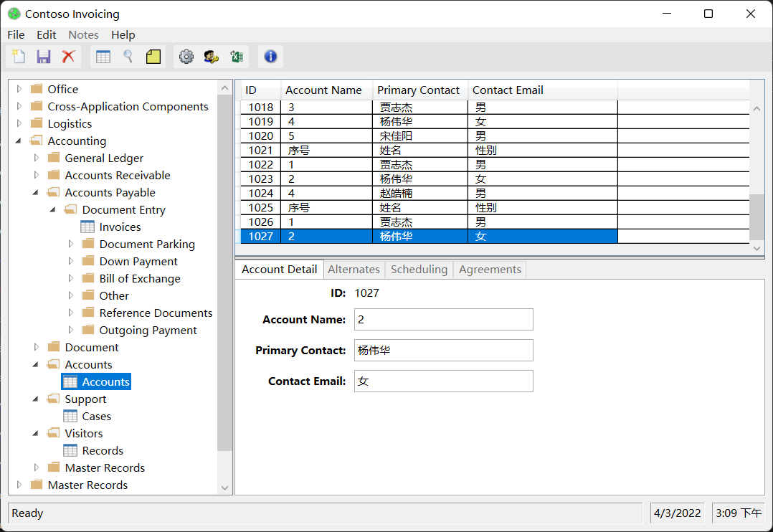The height and width of the screenshot is (532, 773).
Task: Open notes using the yellow sticky note icon
Action: tap(153, 56)
